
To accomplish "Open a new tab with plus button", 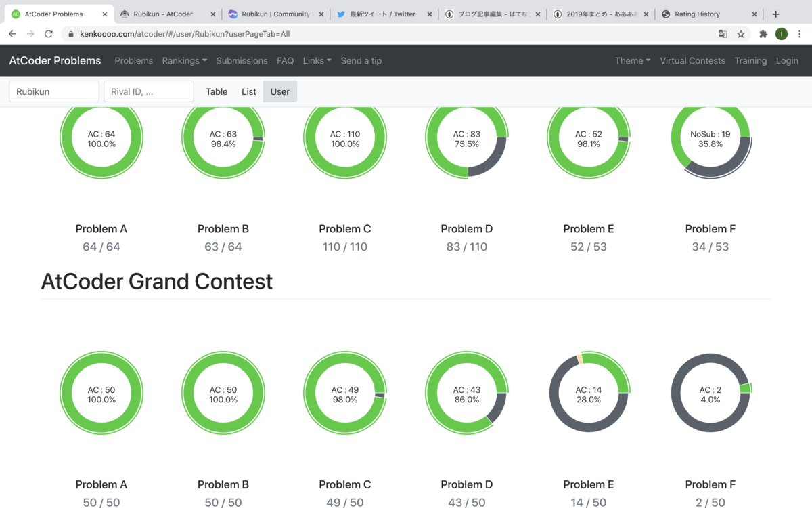I will (775, 14).
